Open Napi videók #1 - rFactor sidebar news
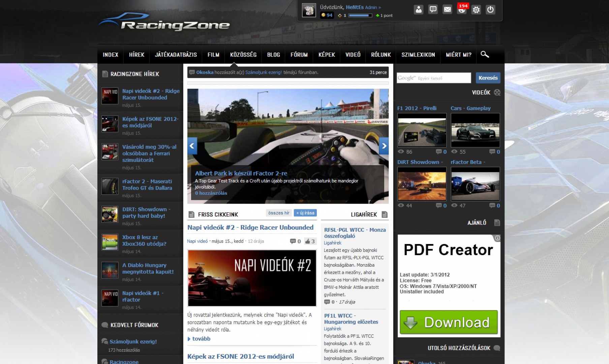 tap(143, 296)
